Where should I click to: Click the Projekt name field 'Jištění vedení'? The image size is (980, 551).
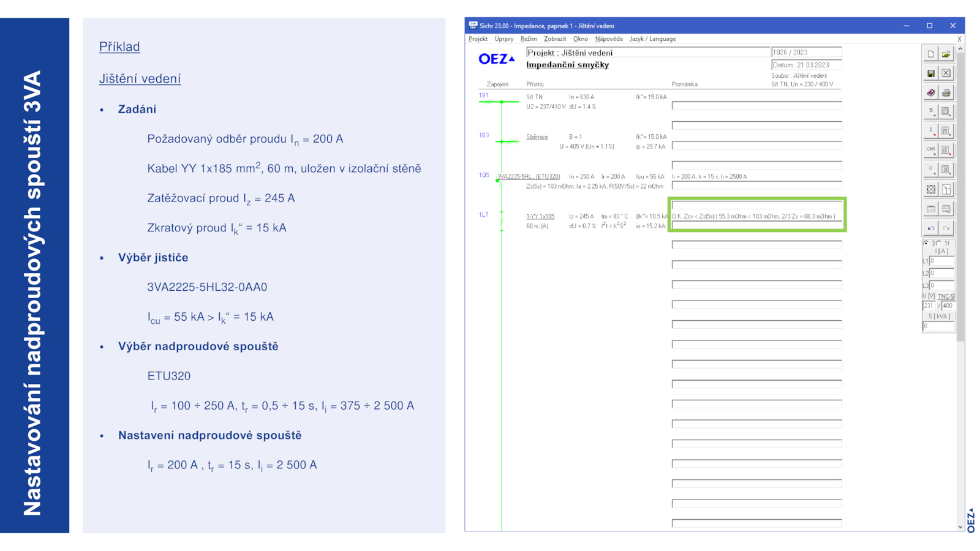point(647,53)
